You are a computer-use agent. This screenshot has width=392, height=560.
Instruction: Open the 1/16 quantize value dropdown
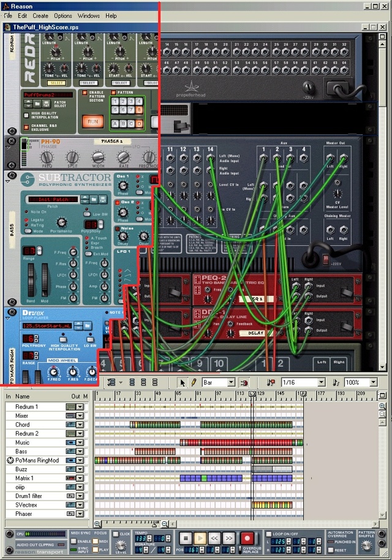tap(322, 382)
